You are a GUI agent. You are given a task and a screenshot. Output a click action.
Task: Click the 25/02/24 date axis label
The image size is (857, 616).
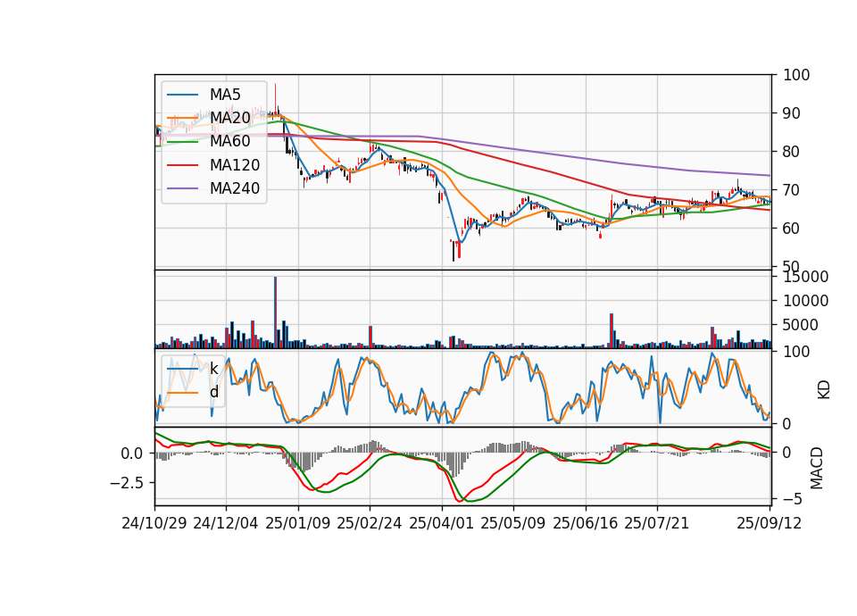pyautogui.click(x=370, y=524)
